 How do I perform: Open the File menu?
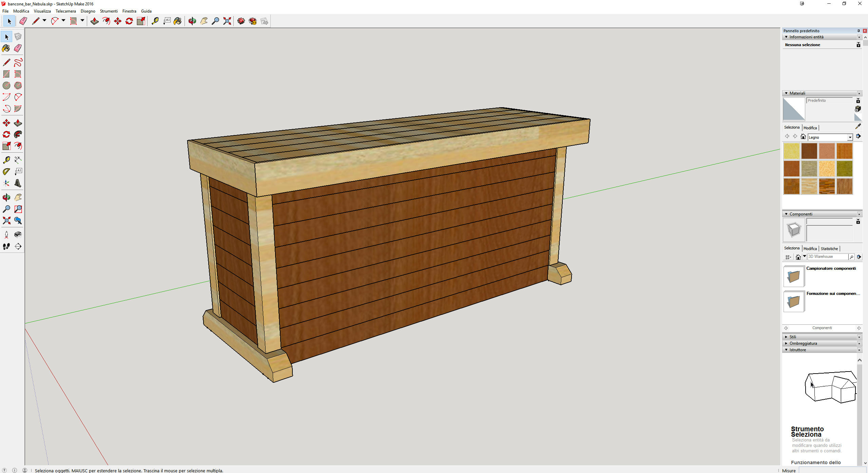coord(5,11)
